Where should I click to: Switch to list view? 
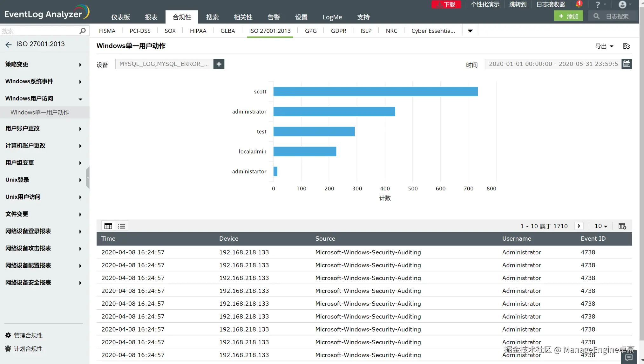[x=121, y=226]
